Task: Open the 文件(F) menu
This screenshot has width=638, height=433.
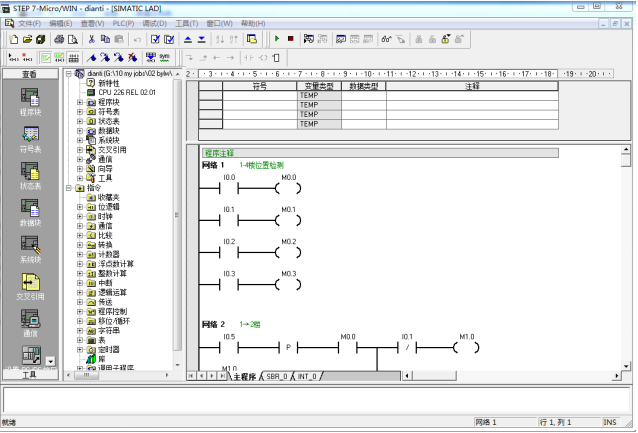Action: (29, 24)
